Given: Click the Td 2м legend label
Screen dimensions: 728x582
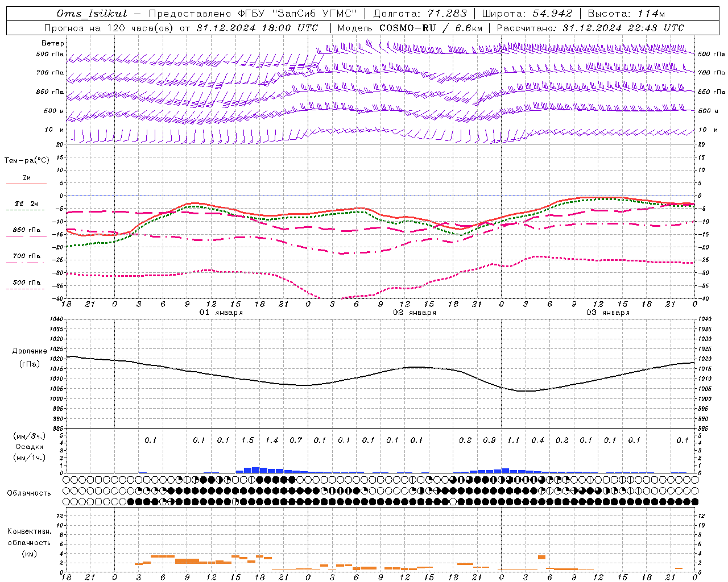Looking at the screenshot, I should click(x=27, y=203).
